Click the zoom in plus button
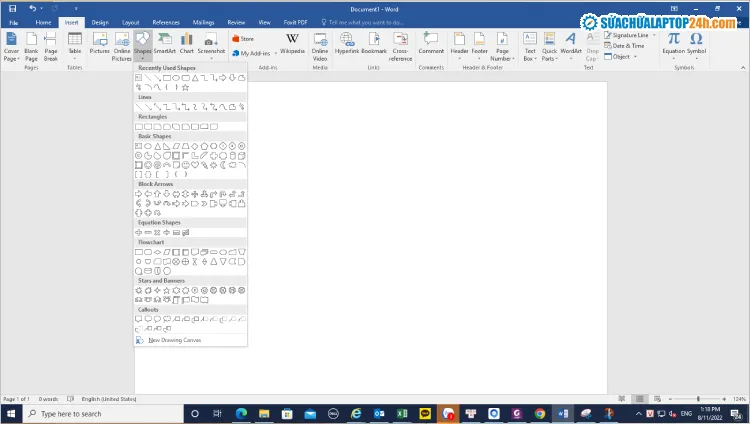750x424 pixels. (724, 399)
